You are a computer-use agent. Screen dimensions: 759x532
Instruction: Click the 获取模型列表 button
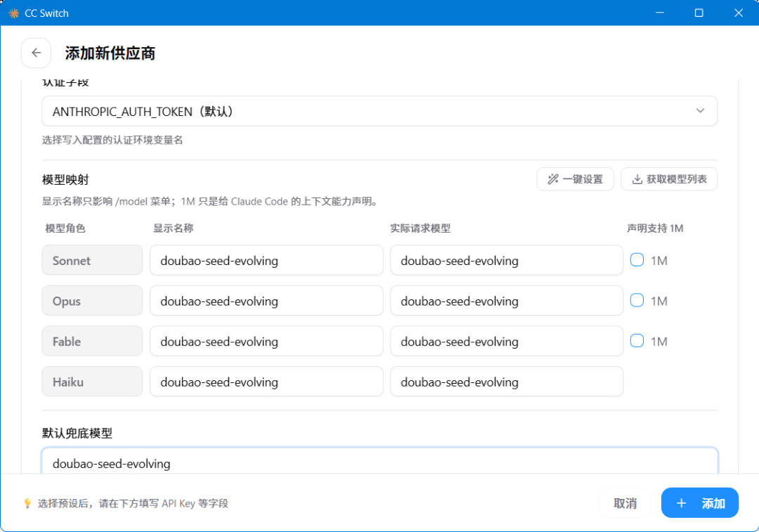coord(669,179)
